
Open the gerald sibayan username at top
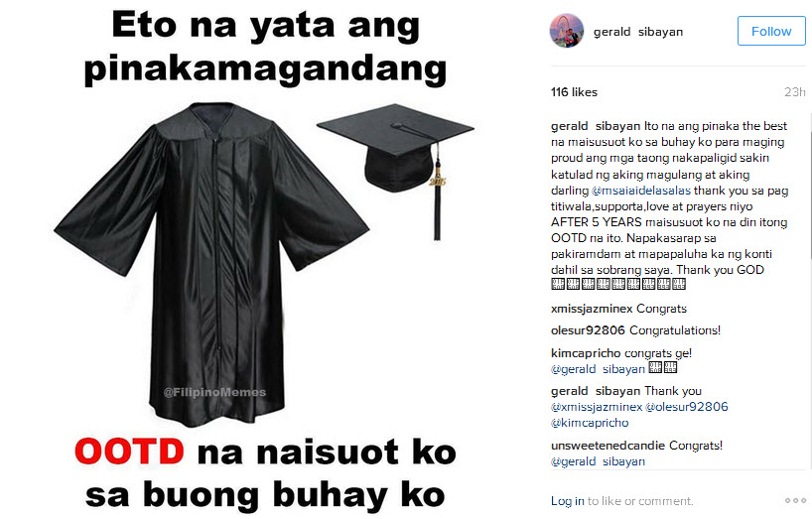click(x=638, y=32)
